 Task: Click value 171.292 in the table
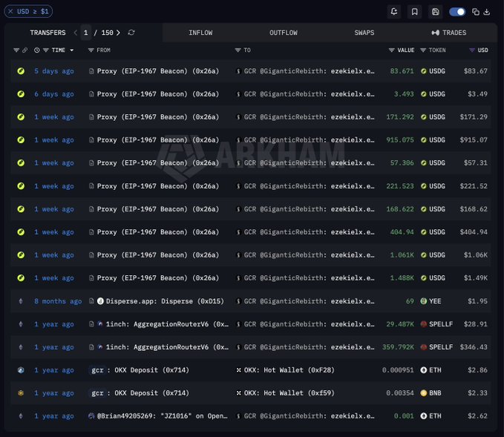point(400,117)
